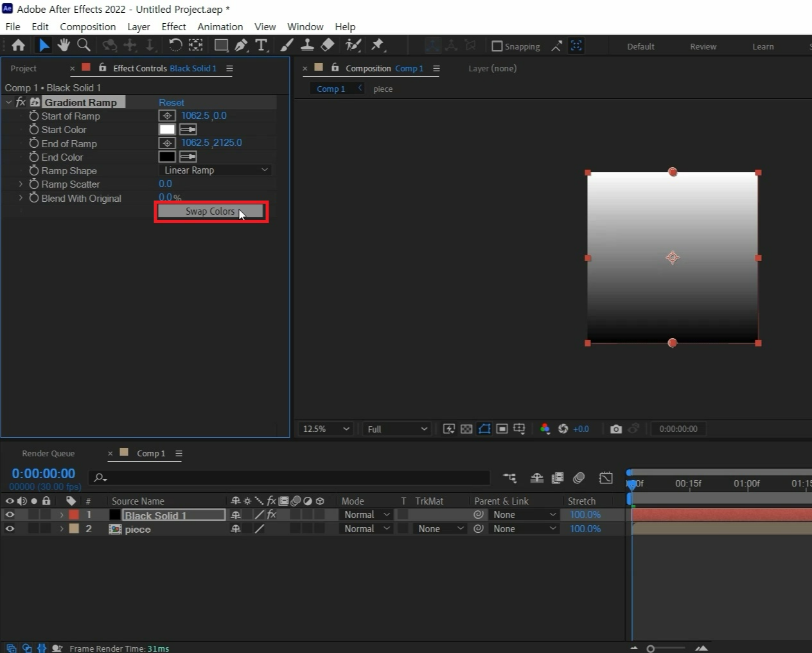812x653 pixels.
Task: Select the Puppet Pin tool
Action: pos(378,45)
